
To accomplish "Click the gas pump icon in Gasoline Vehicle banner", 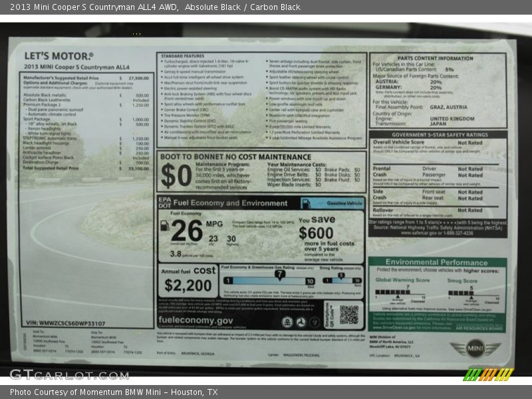I will 306,203.
